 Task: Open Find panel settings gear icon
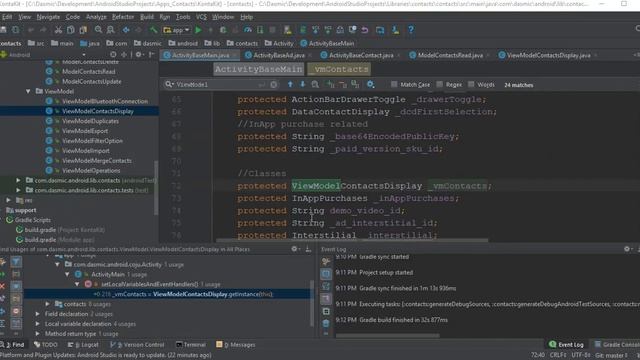[295, 249]
